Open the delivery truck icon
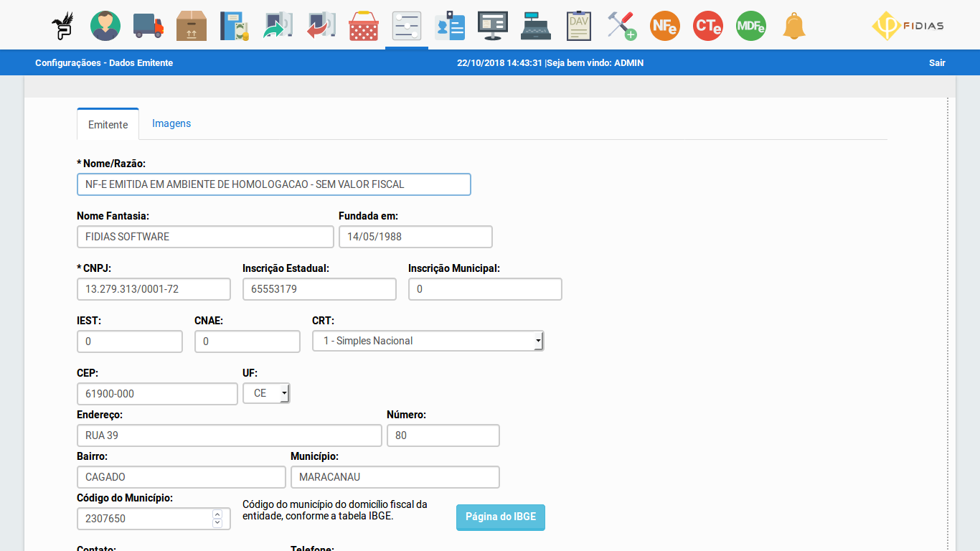Image resolution: width=980 pixels, height=551 pixels. pyautogui.click(x=149, y=26)
